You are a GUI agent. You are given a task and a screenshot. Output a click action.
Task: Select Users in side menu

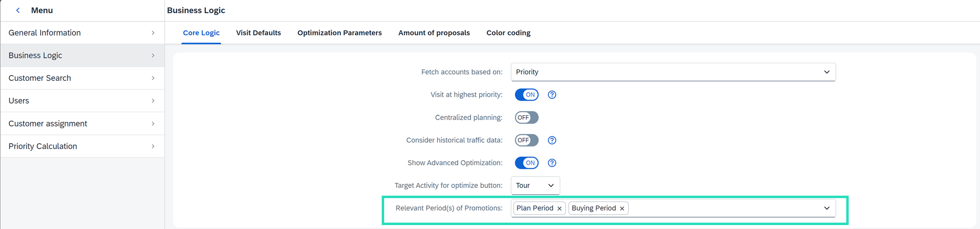pos(82,101)
